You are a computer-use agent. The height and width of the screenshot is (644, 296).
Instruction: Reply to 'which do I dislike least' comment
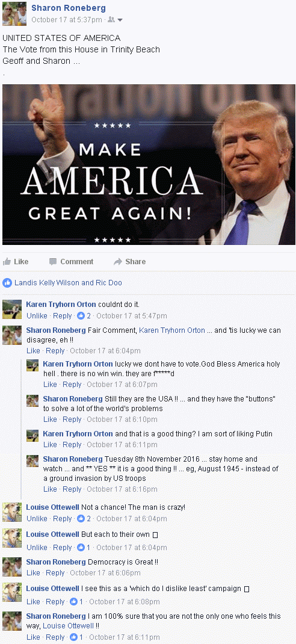coord(55,602)
